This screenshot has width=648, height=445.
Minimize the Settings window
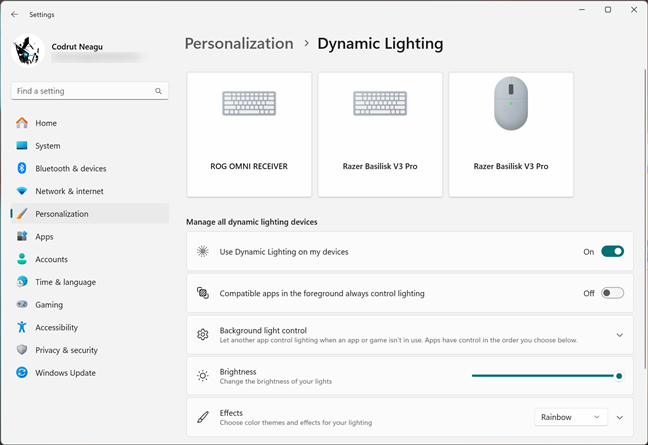pos(582,10)
